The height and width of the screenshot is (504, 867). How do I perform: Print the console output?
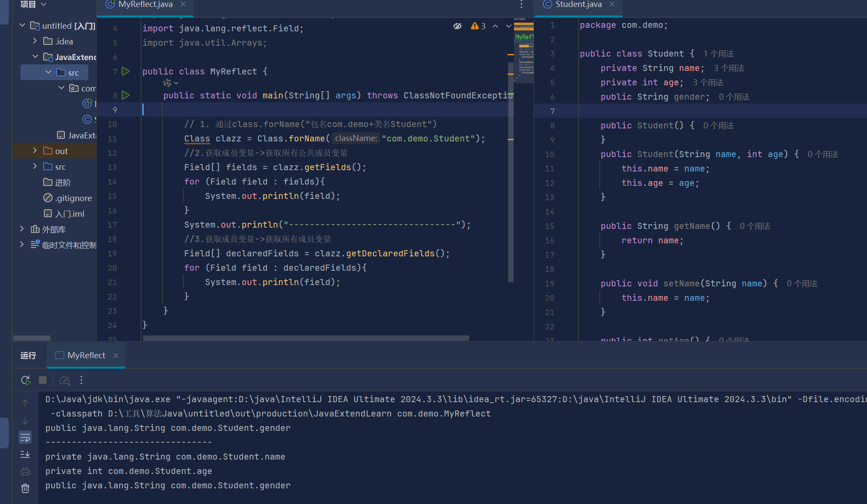point(25,471)
